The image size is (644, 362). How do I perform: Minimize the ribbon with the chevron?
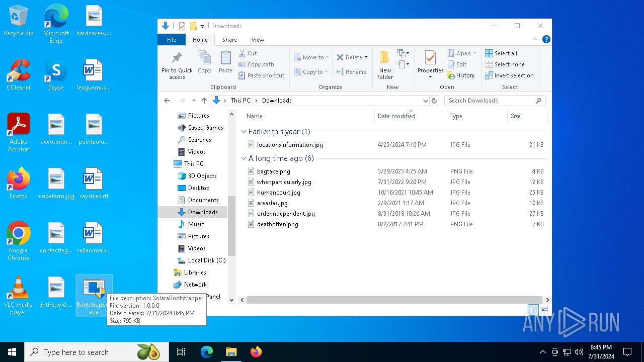tap(535, 39)
